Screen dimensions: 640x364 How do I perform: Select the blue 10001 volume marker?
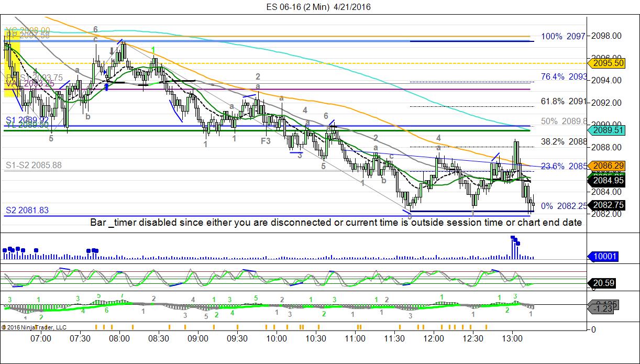click(603, 256)
